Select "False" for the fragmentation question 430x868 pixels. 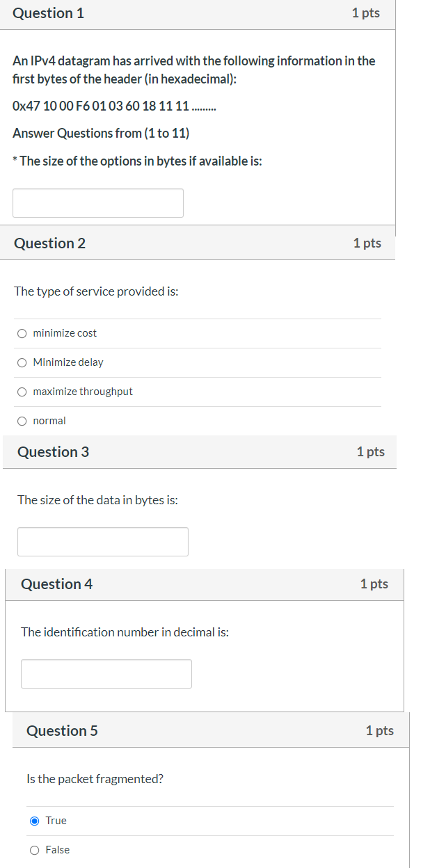click(34, 849)
